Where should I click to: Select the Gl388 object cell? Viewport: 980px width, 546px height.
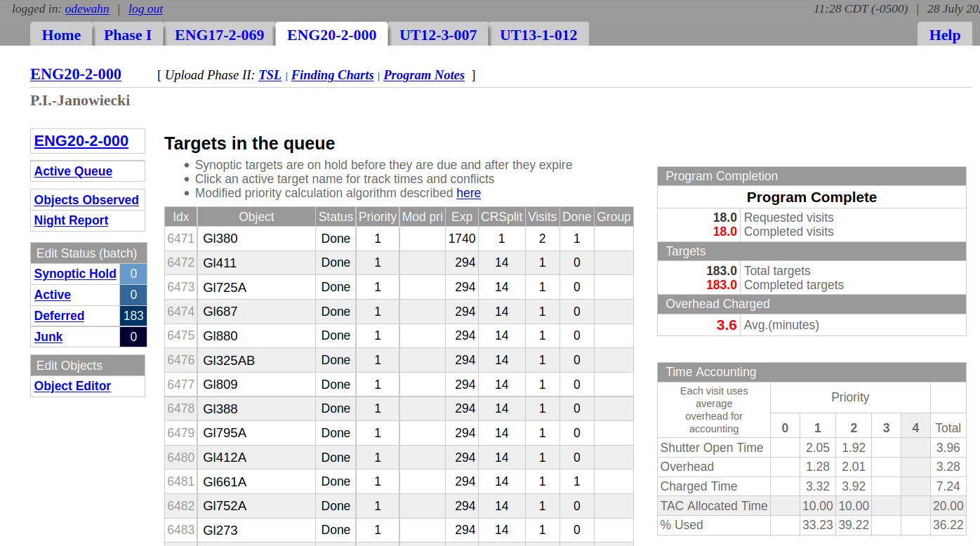[x=256, y=408]
